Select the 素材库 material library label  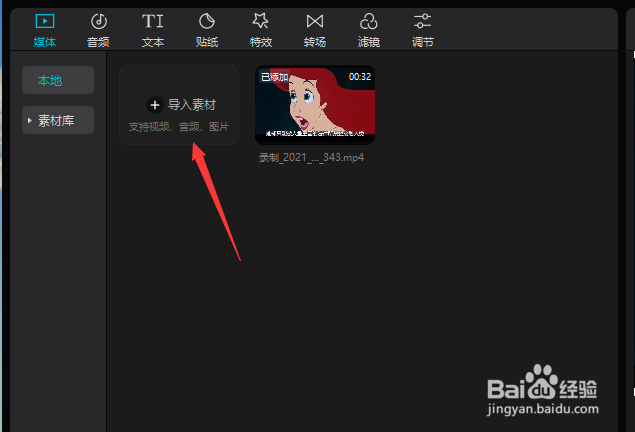tap(56, 121)
